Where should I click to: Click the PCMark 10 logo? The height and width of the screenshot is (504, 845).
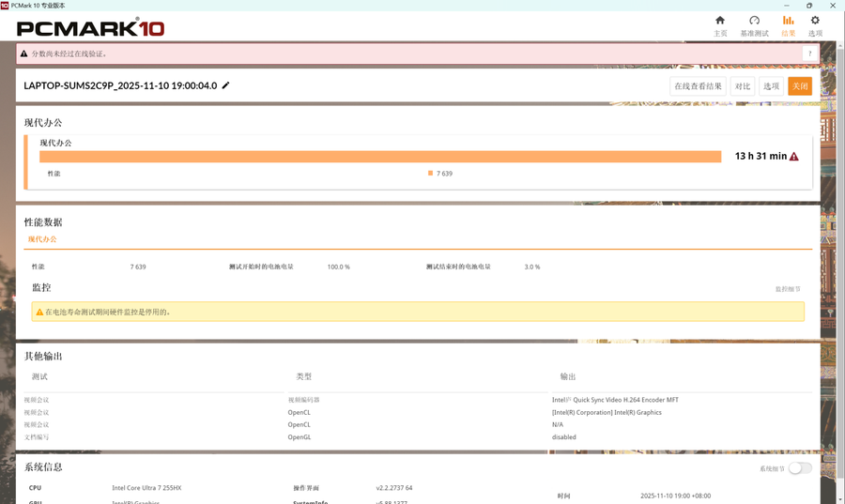[x=90, y=28]
